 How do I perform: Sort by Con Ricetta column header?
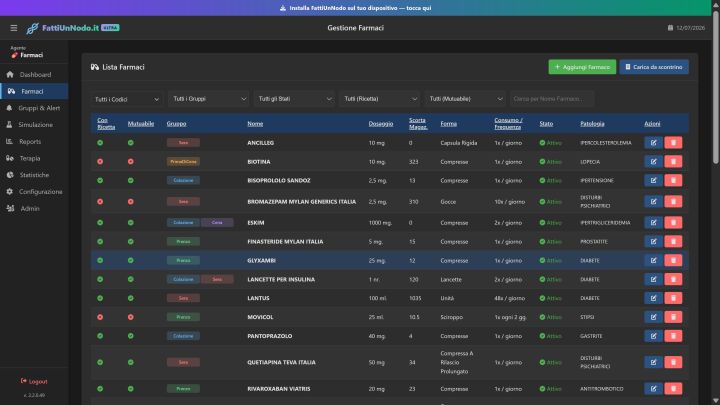pyautogui.click(x=106, y=124)
